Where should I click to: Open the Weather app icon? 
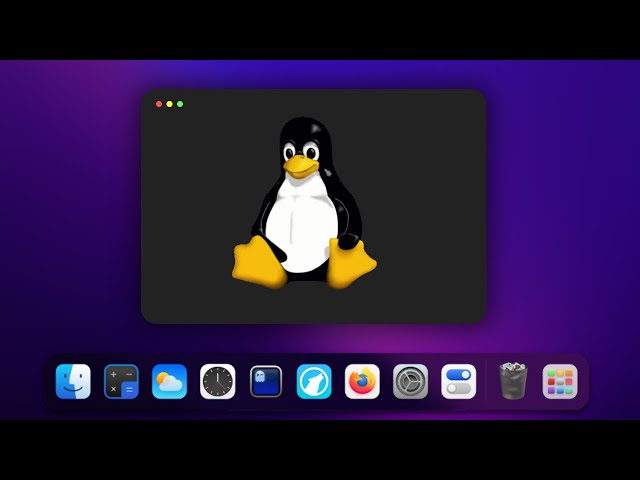click(x=169, y=381)
